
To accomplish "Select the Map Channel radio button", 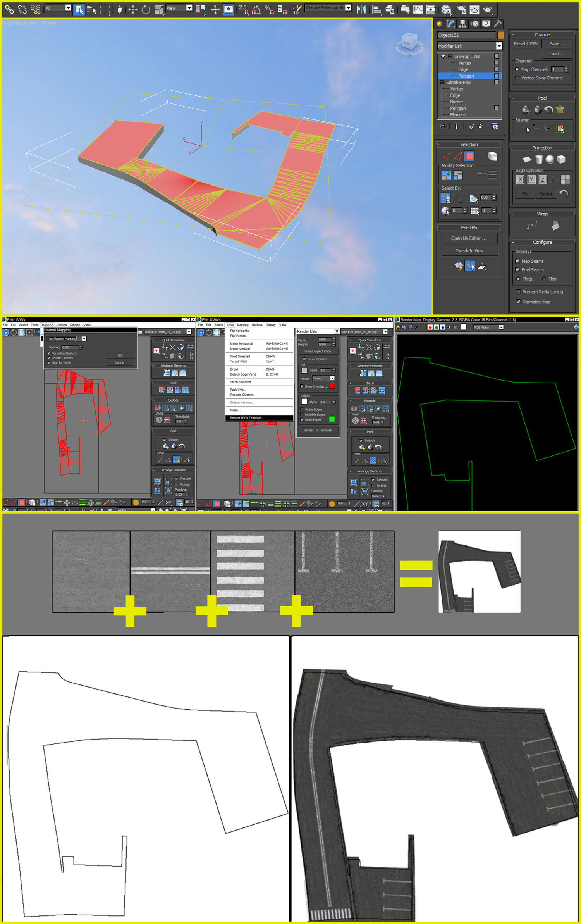I will tap(517, 69).
